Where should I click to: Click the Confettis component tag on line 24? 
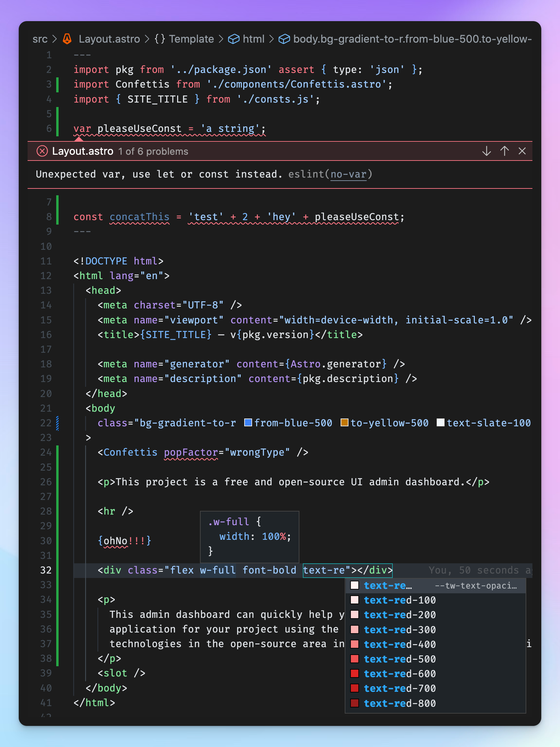tap(130, 452)
